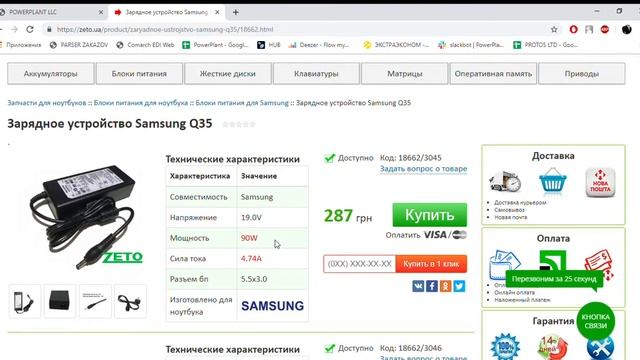Open the PROTOS LTD bookmark
640x360 pixels.
[546, 45]
